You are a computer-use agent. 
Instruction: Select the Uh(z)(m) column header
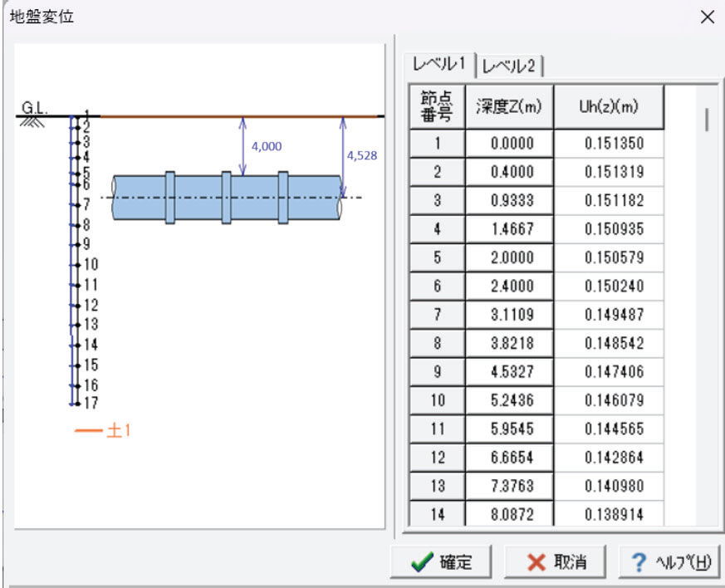click(x=609, y=107)
